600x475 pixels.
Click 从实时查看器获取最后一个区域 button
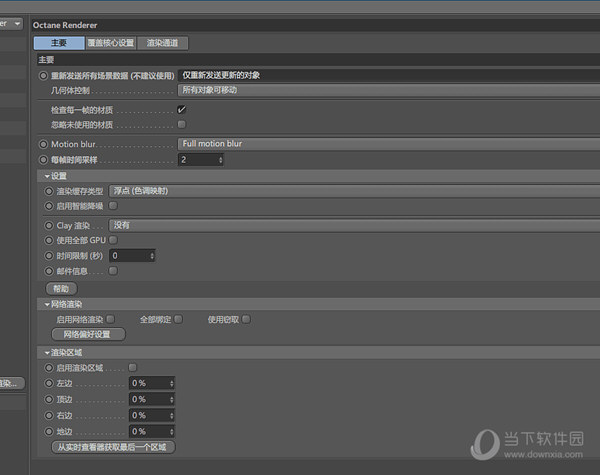[113, 447]
